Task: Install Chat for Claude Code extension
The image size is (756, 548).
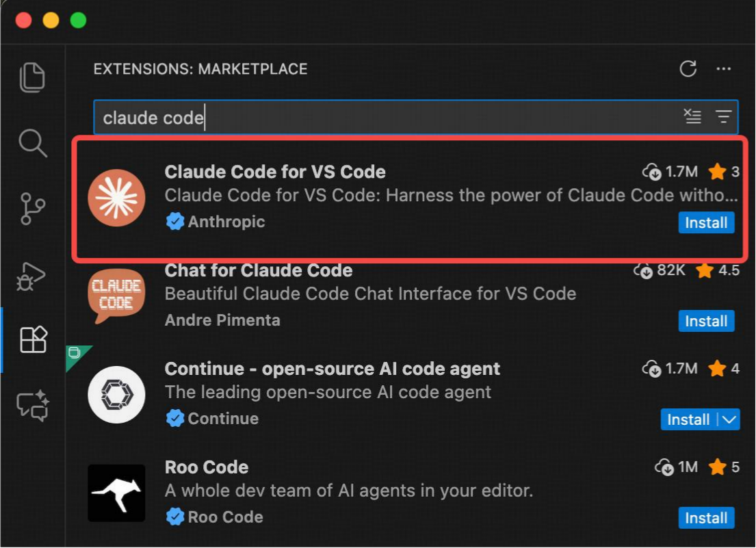Action: pyautogui.click(x=706, y=321)
